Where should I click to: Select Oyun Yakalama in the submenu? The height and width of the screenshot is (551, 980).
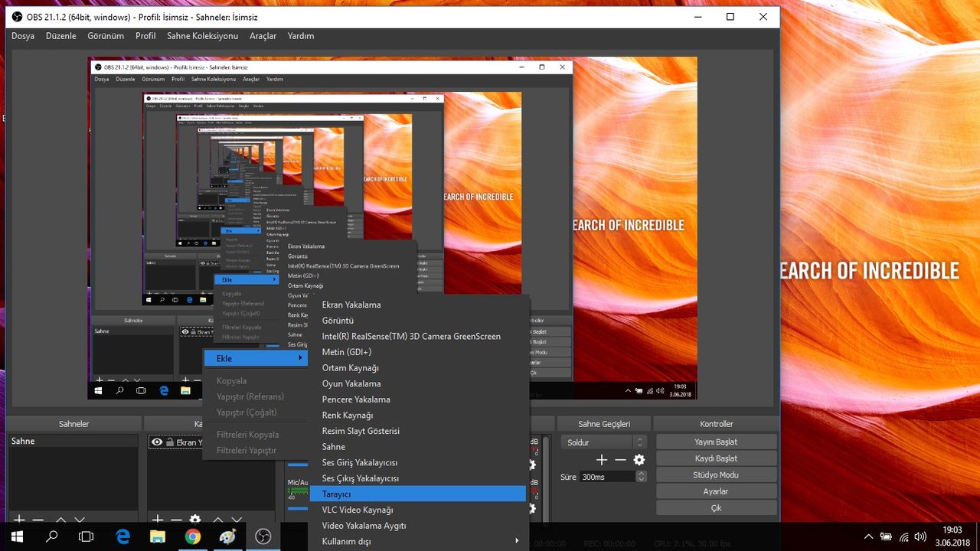(x=420, y=383)
